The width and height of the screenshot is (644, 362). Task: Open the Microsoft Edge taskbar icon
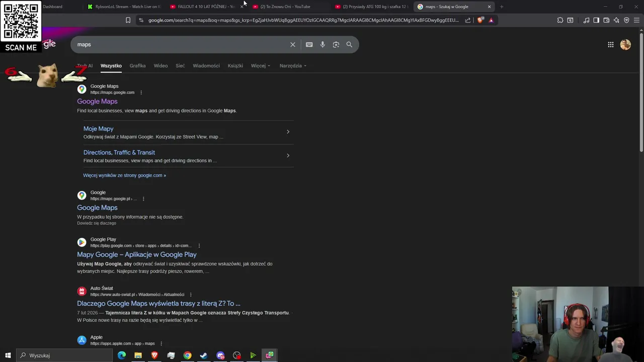(122, 355)
